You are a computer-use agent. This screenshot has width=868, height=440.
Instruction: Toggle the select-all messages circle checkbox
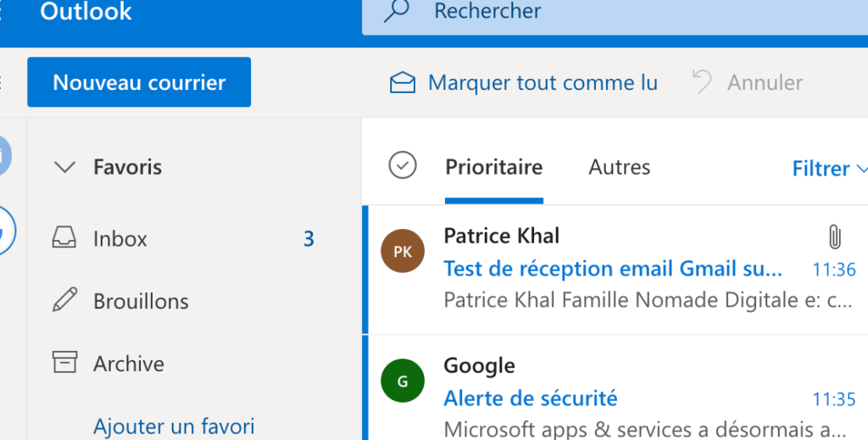pos(403,165)
